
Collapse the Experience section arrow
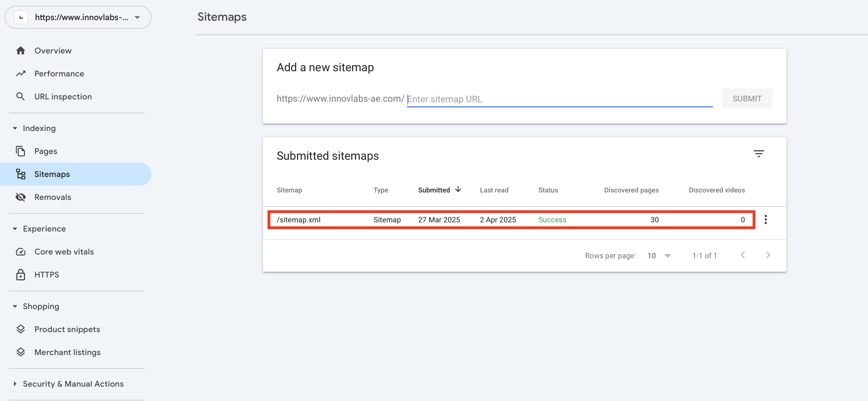[x=15, y=229]
